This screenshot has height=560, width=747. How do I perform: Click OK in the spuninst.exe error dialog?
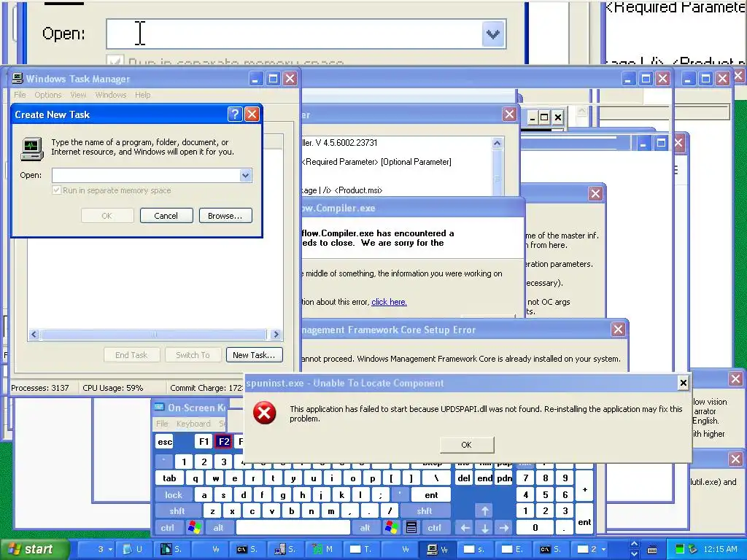tap(466, 445)
